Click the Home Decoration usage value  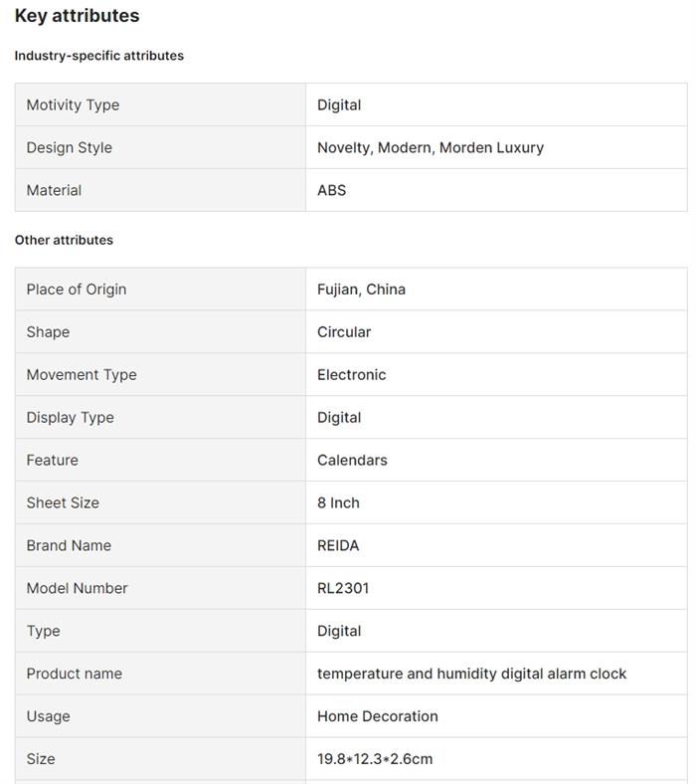pyautogui.click(x=377, y=717)
